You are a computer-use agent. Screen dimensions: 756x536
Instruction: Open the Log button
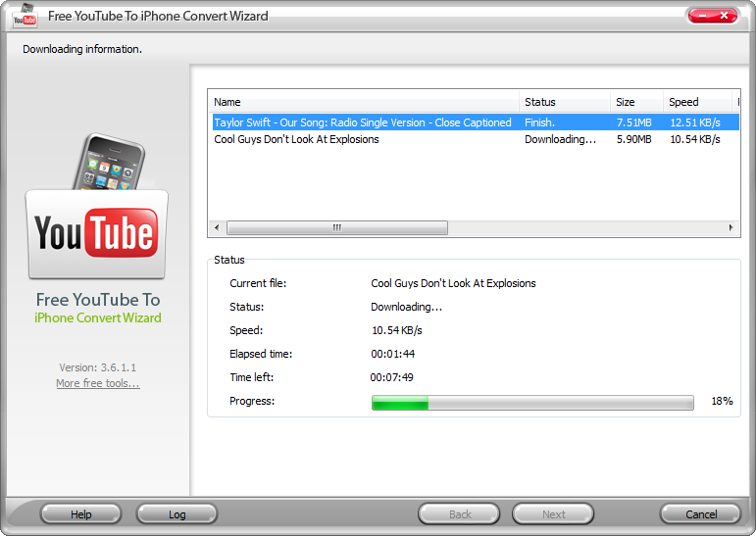[176, 514]
